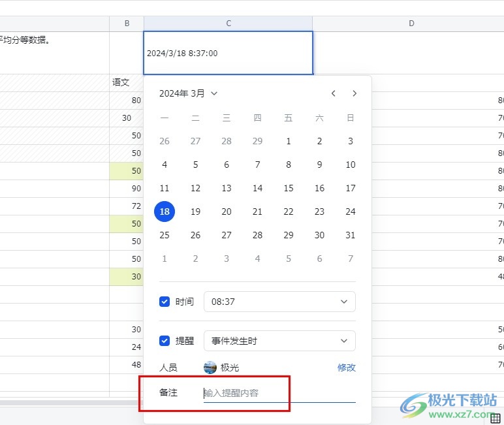Select column C header

[228, 24]
